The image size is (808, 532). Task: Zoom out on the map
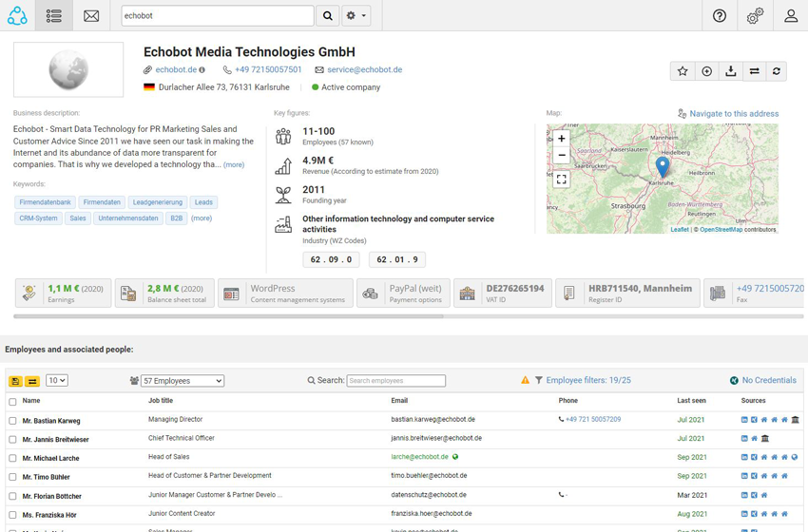coord(562,155)
